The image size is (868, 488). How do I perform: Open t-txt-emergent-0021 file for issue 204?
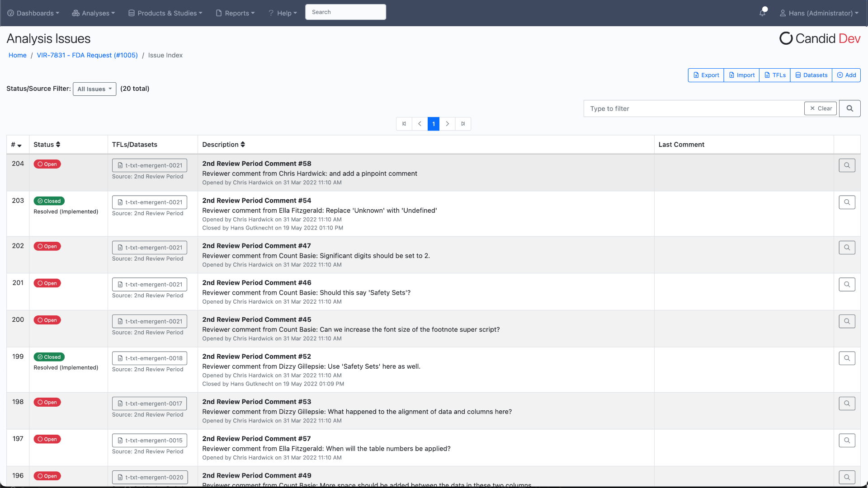tap(150, 165)
